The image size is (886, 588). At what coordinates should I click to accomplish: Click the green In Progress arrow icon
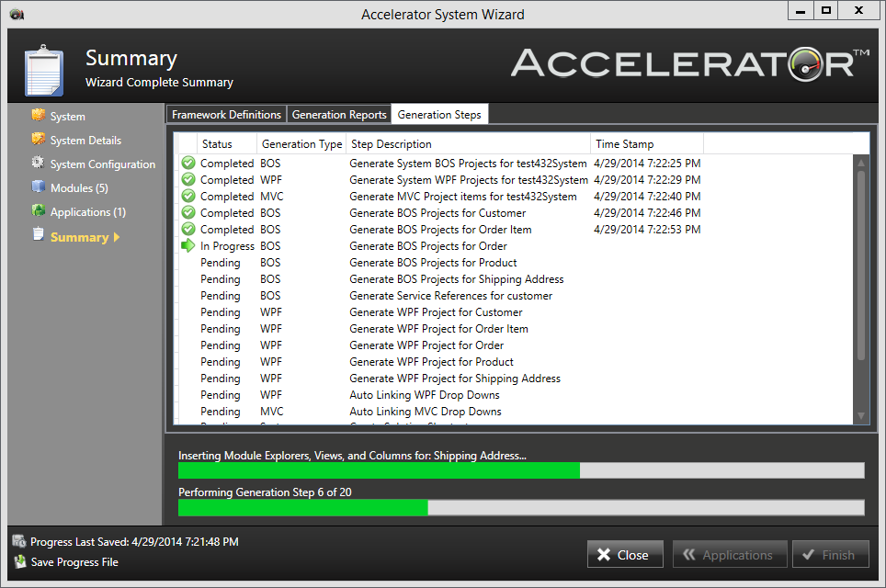point(188,245)
